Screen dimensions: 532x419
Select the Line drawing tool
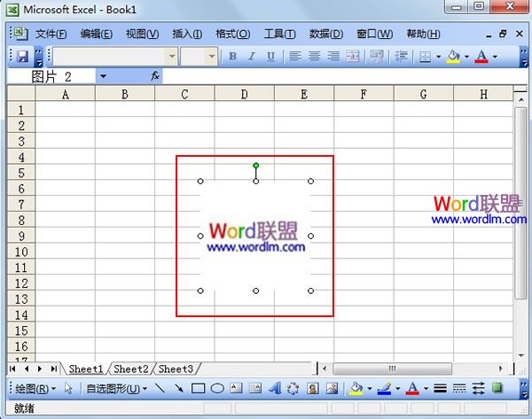(160, 389)
